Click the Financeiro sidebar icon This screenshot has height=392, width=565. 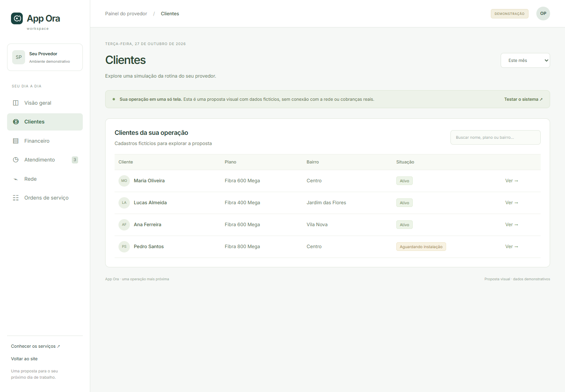click(x=16, y=141)
